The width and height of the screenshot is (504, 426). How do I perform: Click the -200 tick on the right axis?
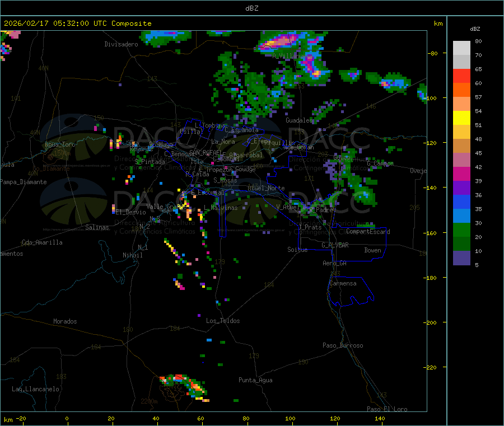(430, 322)
